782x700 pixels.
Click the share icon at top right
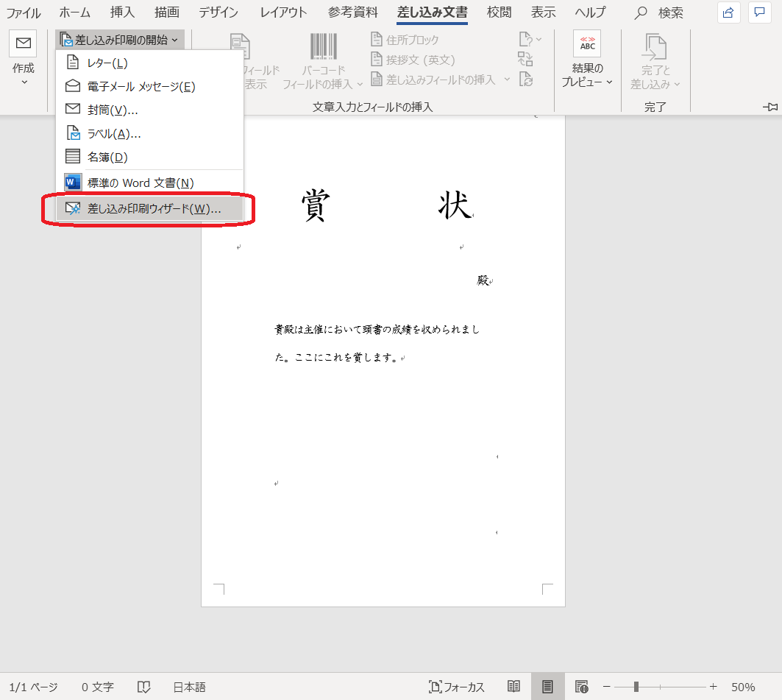(728, 13)
